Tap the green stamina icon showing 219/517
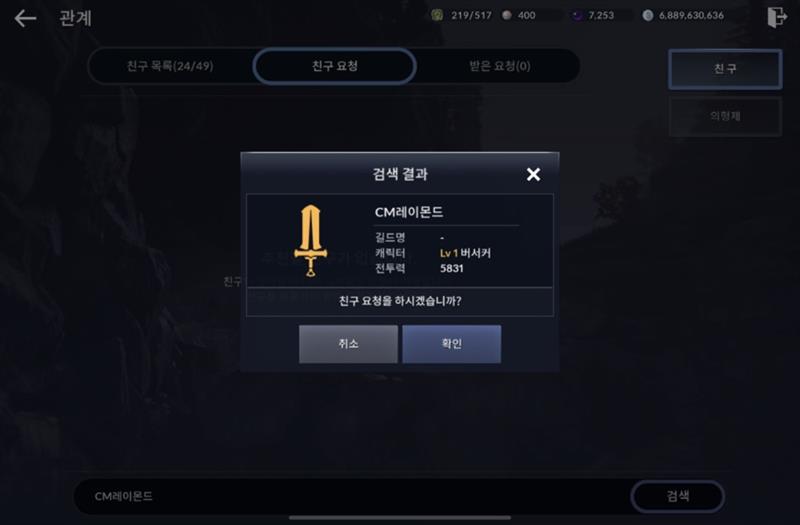Screen dimensions: 800x525 [x=437, y=15]
